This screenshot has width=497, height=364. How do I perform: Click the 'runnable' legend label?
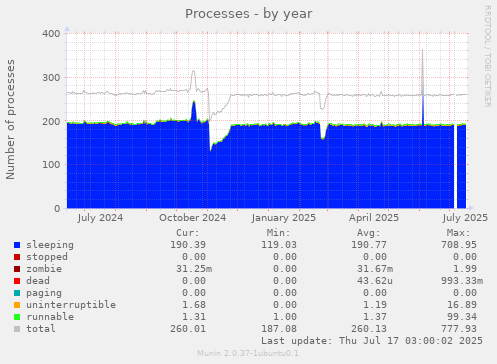tap(50, 317)
